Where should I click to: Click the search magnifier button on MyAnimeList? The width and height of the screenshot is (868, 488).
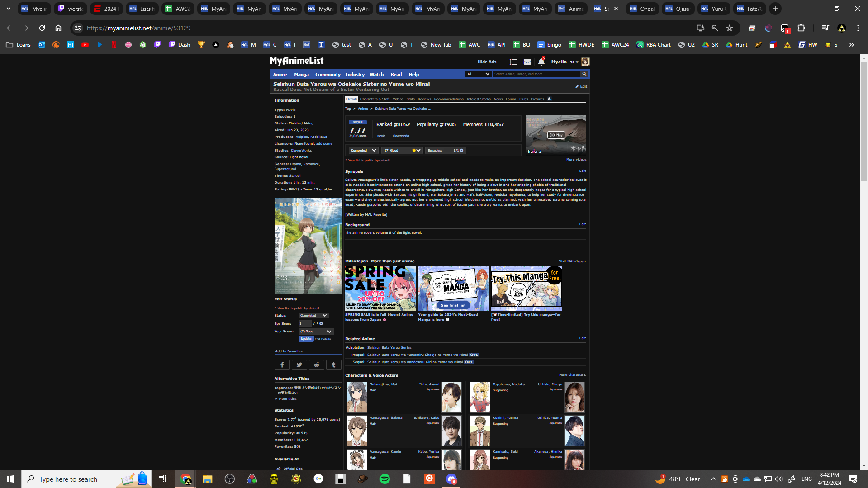(x=584, y=74)
